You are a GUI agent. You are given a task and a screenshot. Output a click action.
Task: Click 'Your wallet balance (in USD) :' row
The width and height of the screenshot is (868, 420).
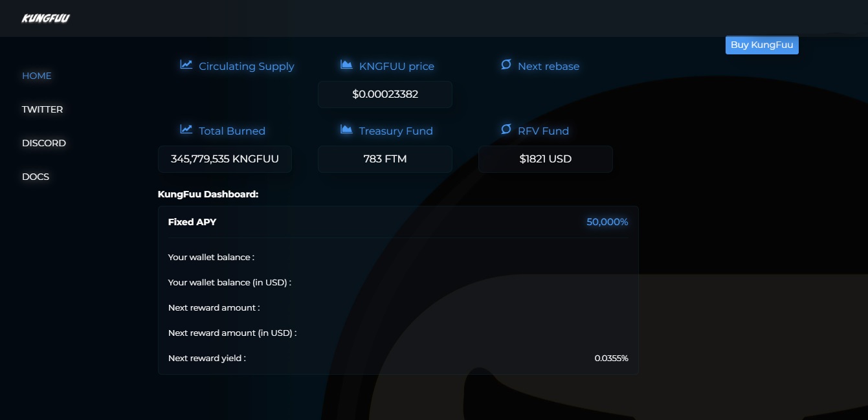(398, 282)
